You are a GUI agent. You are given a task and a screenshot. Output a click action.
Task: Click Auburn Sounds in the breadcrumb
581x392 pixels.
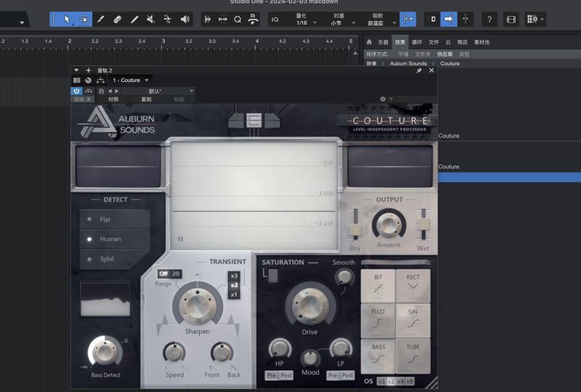(x=408, y=64)
